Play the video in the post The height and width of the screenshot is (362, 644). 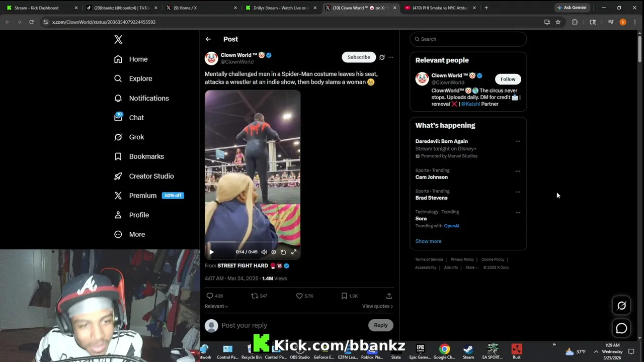click(x=212, y=252)
